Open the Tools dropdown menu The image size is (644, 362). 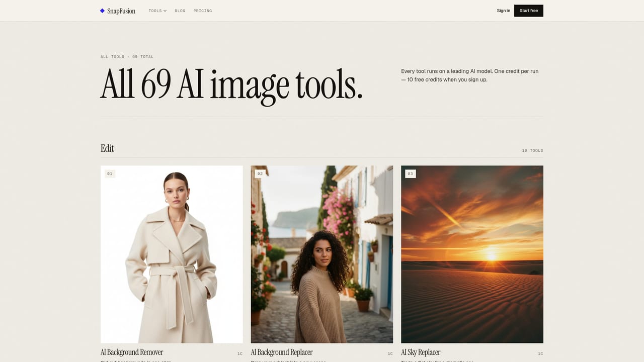click(x=157, y=11)
